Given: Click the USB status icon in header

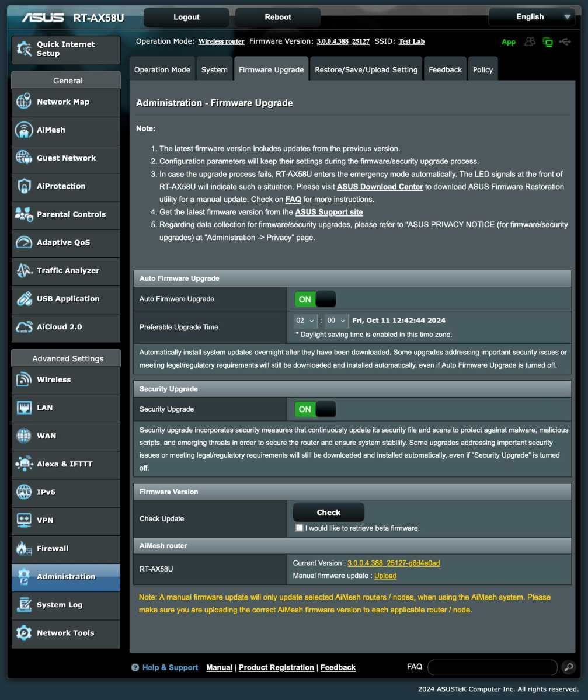Looking at the screenshot, I should pos(565,41).
